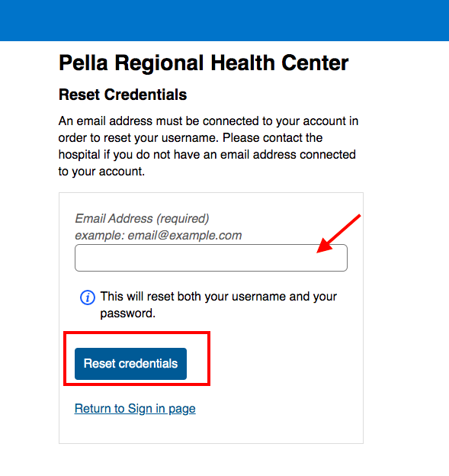Click the Reset Credentials subheading

pyautogui.click(x=123, y=95)
